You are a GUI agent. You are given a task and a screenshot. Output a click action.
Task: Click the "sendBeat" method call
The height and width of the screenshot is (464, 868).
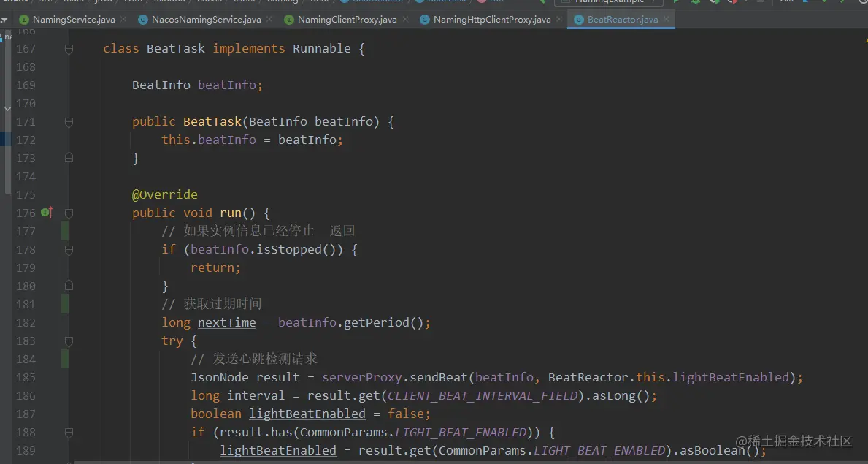[x=439, y=378]
